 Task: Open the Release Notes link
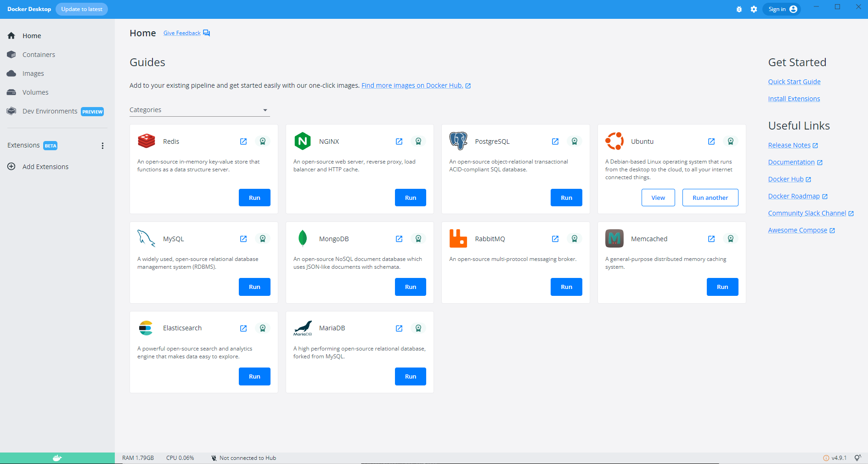(793, 145)
